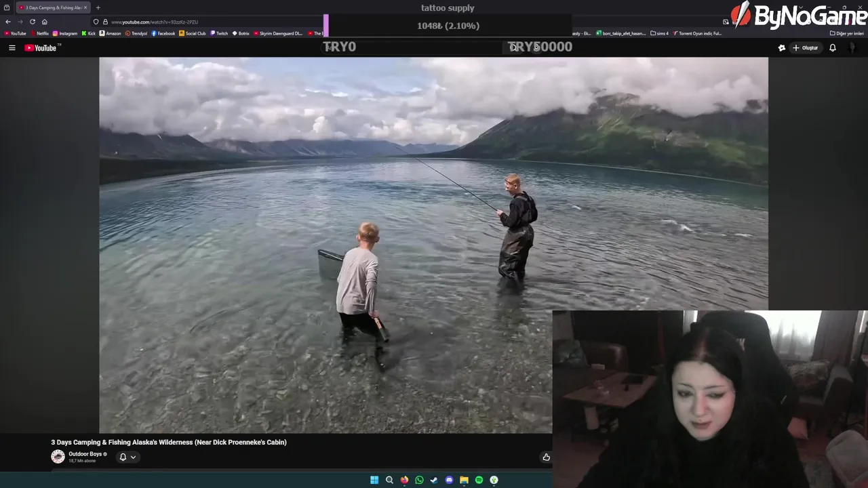
Task: Open Steam from the taskbar
Action: click(434, 480)
